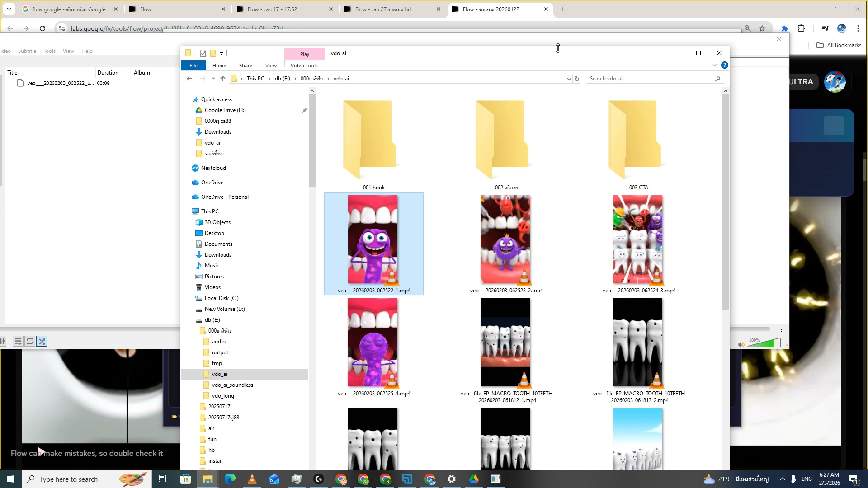This screenshot has width=868, height=488.
Task: Open Explorer Help via the question mark icon
Action: (725, 65)
